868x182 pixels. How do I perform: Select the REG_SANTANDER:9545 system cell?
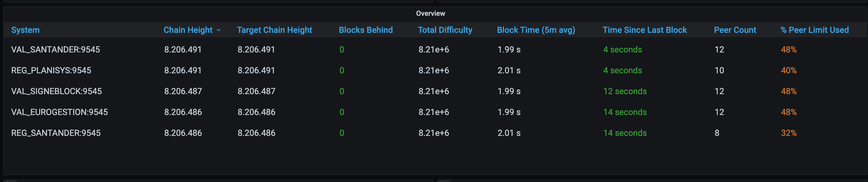click(56, 133)
